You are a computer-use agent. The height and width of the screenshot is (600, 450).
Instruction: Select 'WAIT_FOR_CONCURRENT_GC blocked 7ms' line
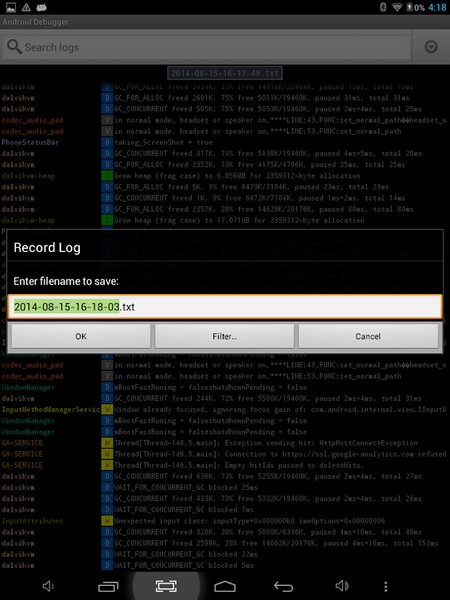[184, 510]
